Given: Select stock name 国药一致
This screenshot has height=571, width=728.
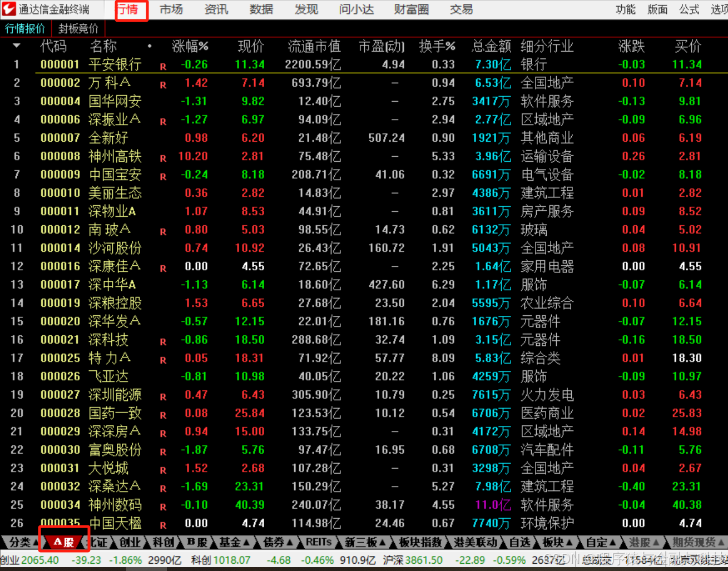Looking at the screenshot, I should coord(115,413).
